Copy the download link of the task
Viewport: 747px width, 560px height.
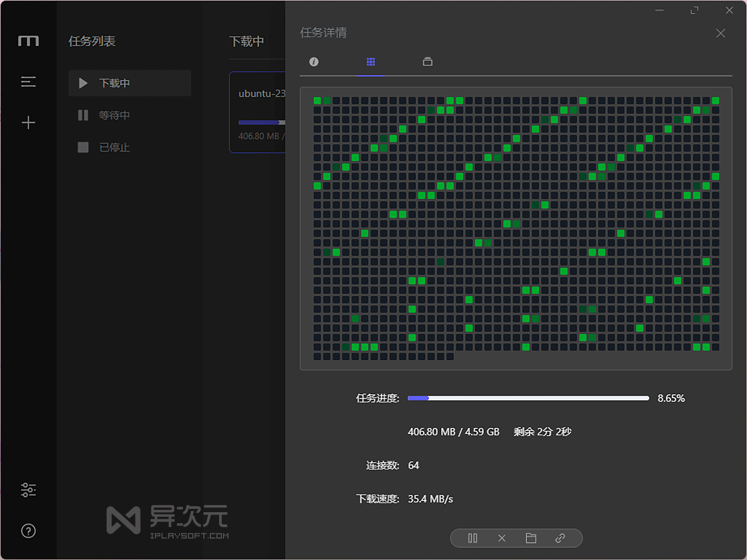coord(560,538)
